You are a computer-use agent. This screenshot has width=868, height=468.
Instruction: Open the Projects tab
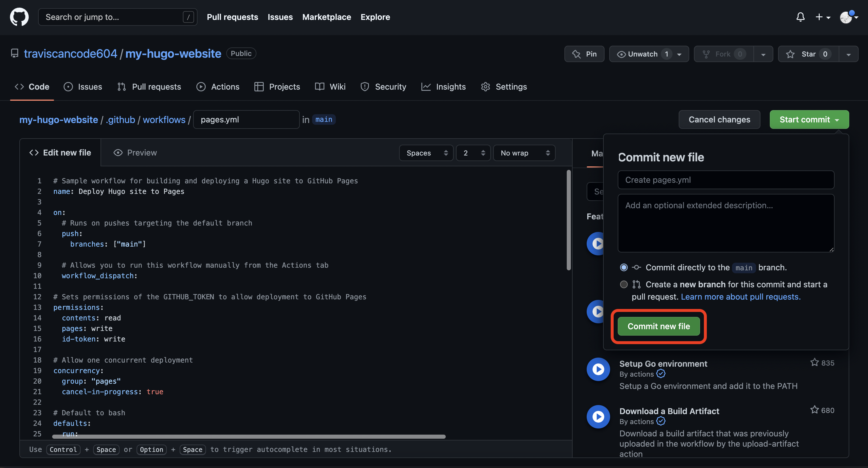277,86
